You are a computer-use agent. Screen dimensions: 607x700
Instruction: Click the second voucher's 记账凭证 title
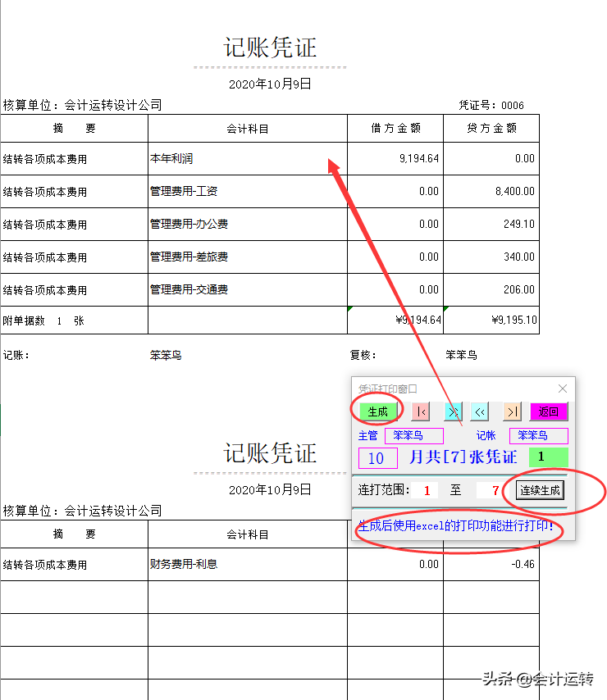(x=270, y=453)
